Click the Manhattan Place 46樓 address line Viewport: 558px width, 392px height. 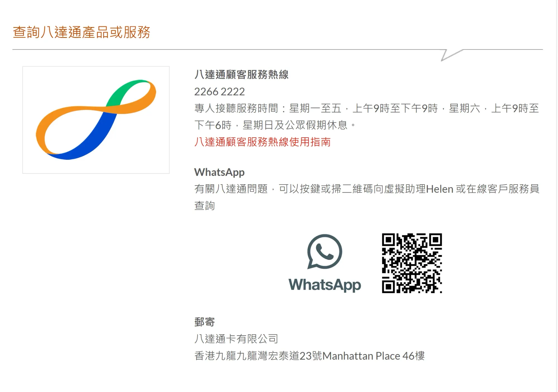pos(309,356)
